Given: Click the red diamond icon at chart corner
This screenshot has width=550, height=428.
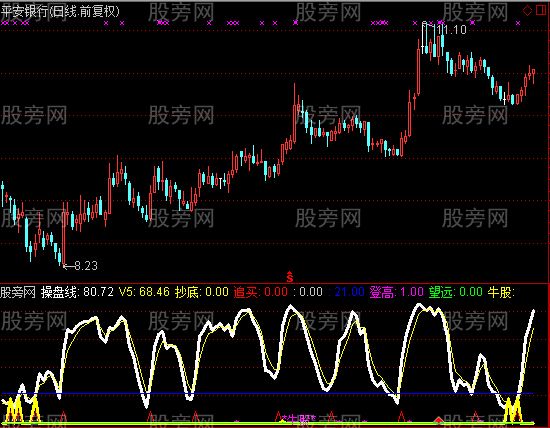Looking at the screenshot, I should tap(527, 11).
